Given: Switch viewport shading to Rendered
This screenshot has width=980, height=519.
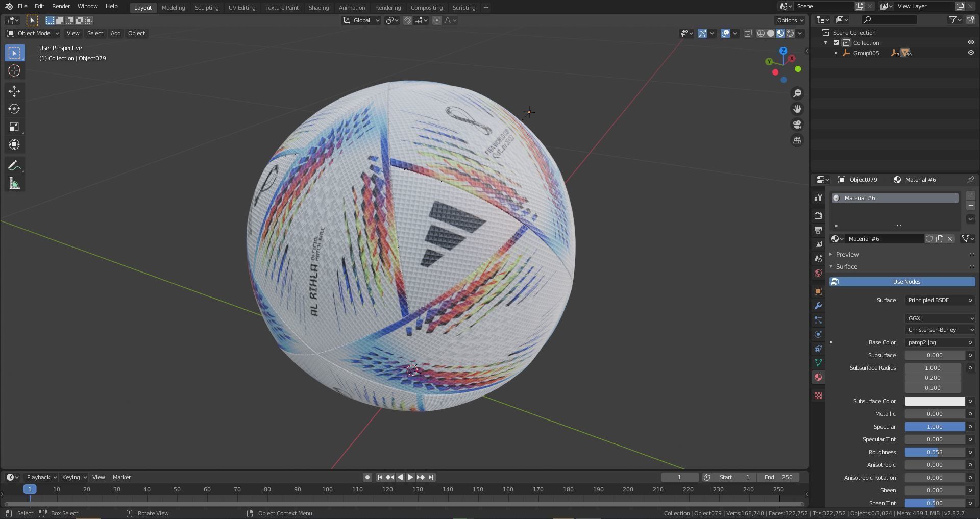Looking at the screenshot, I should [x=790, y=33].
